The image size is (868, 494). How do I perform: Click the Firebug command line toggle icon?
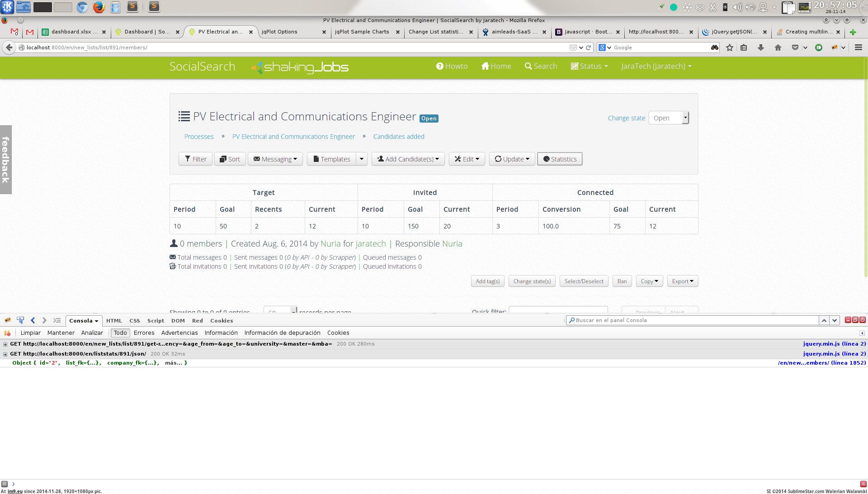click(57, 320)
